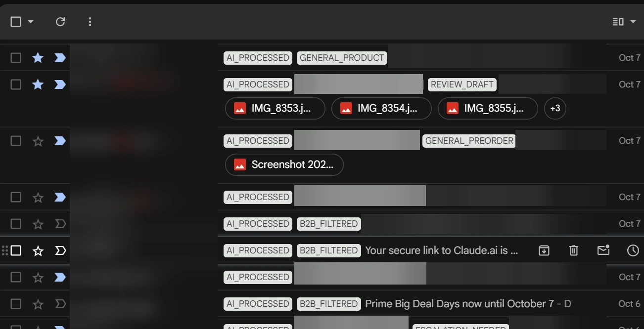
Task: Open the IMG_8353 image attachment
Action: 275,108
